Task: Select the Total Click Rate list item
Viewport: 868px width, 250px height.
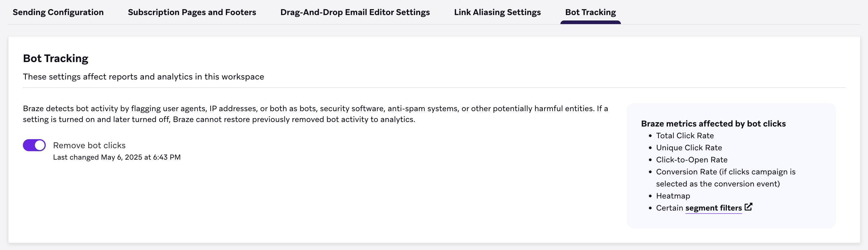Action: (685, 136)
